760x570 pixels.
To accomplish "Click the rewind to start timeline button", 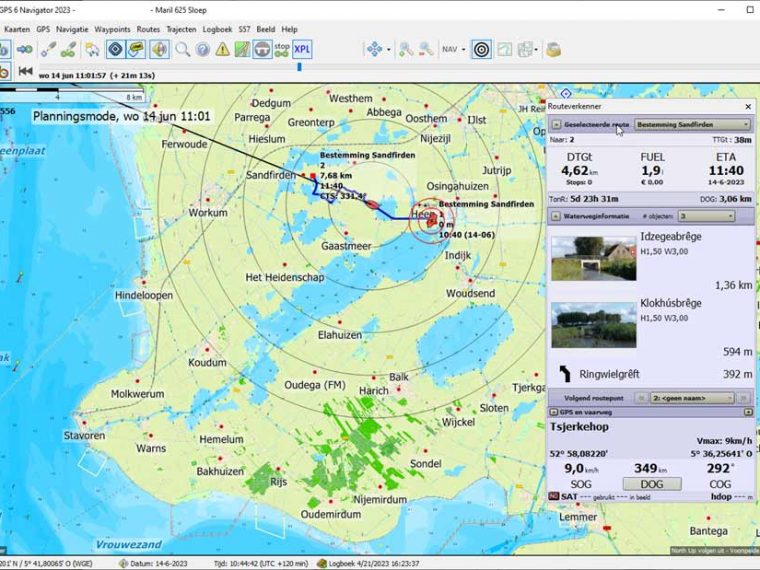I will coord(25,72).
